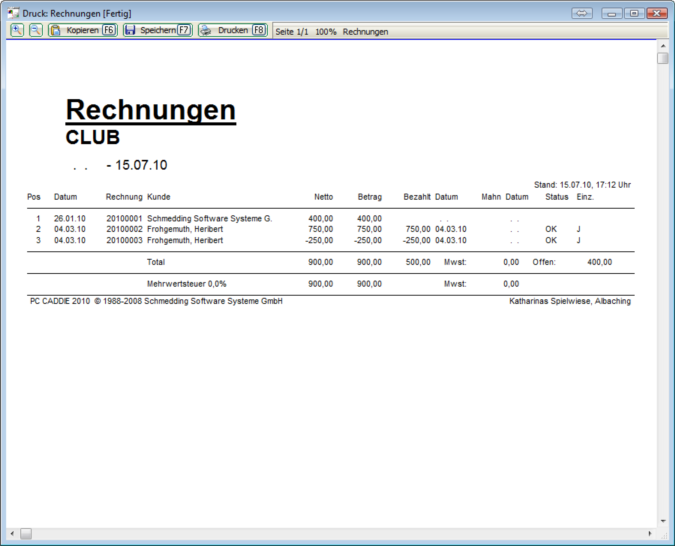This screenshot has width=675, height=546.
Task: Copy report with Kopieren F6 button
Action: point(82,31)
